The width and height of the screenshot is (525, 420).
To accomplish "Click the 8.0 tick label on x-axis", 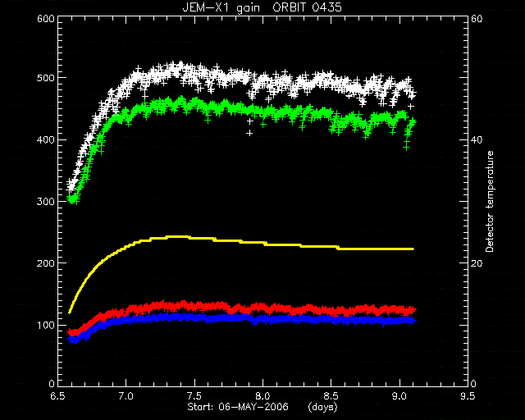I will click(x=262, y=396).
